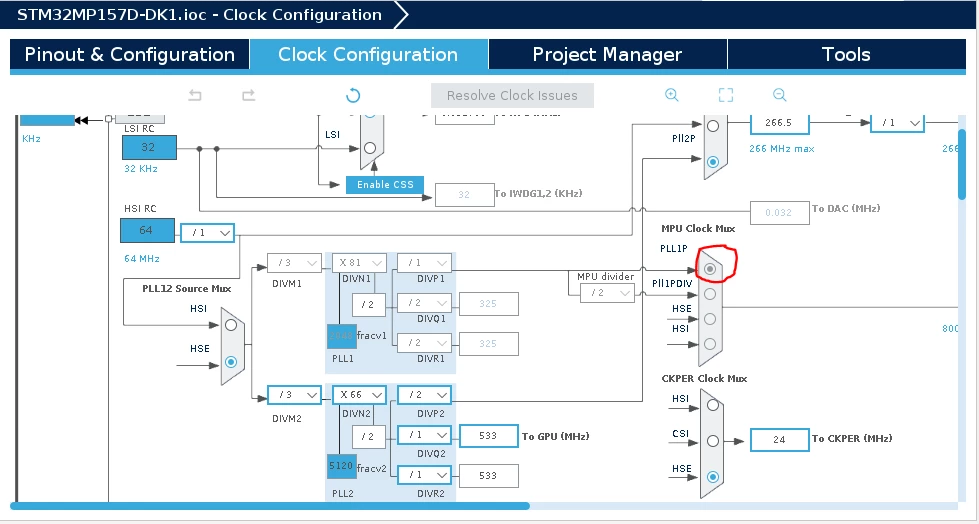
Task: Zoom out using the magnifier minus icon
Action: point(779,95)
